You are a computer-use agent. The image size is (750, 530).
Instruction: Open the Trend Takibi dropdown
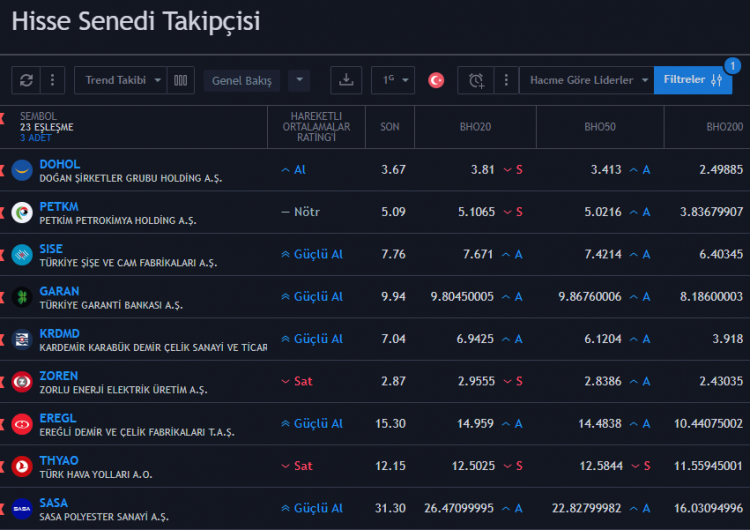pos(121,80)
